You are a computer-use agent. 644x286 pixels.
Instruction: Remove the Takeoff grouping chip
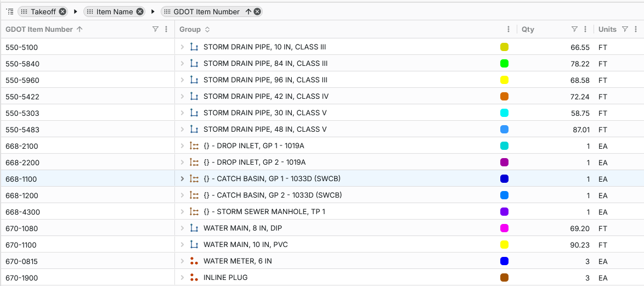coord(63,12)
